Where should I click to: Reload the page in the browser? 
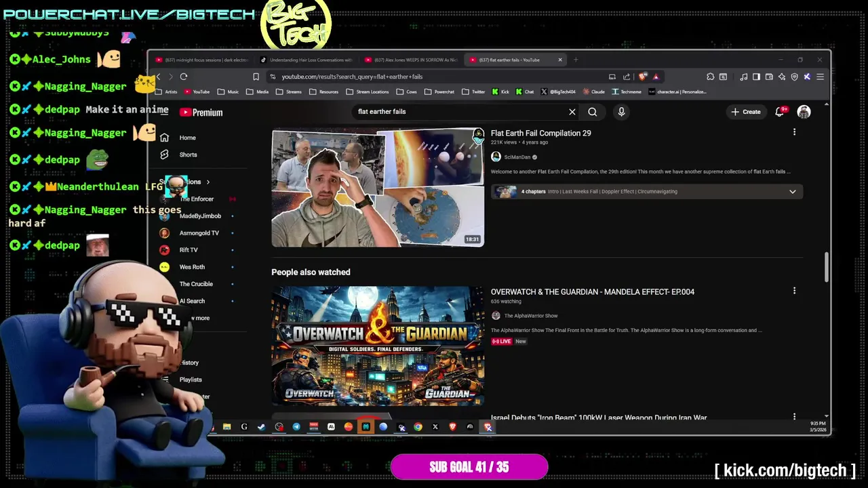pyautogui.click(x=184, y=77)
